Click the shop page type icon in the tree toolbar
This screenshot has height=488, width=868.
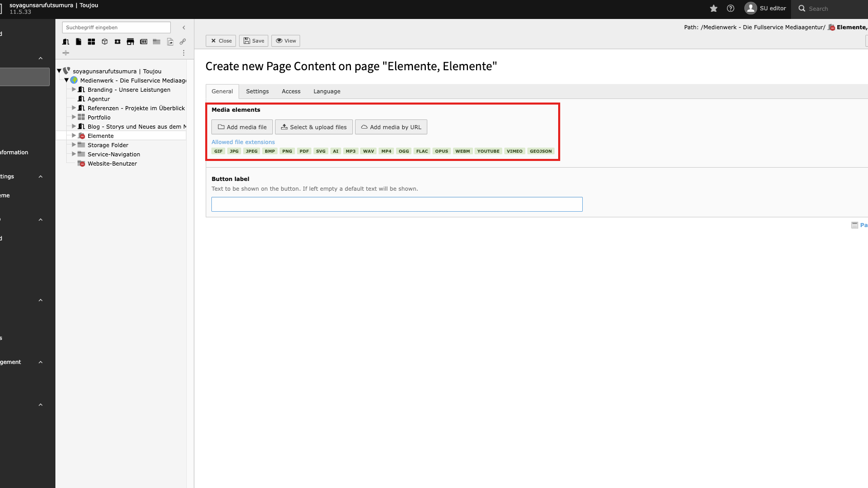coord(130,42)
